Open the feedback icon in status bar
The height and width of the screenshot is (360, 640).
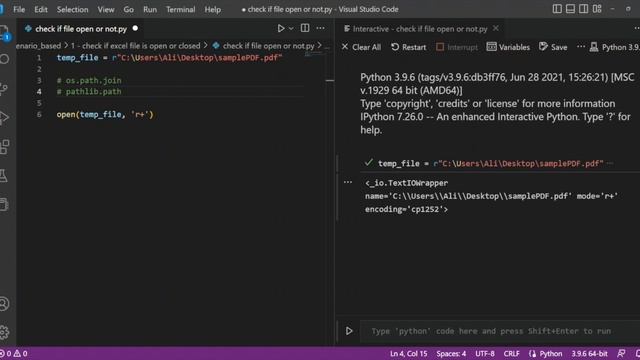621,353
